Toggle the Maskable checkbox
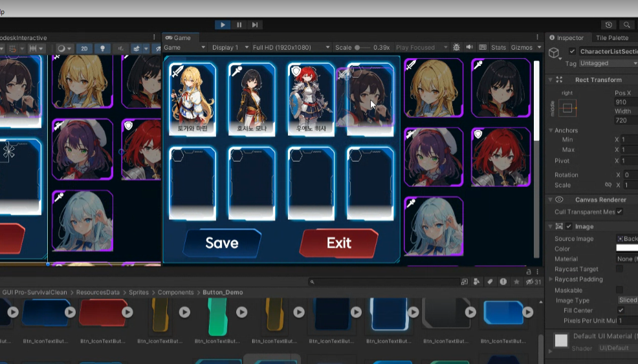This screenshot has width=638, height=364. [619, 290]
